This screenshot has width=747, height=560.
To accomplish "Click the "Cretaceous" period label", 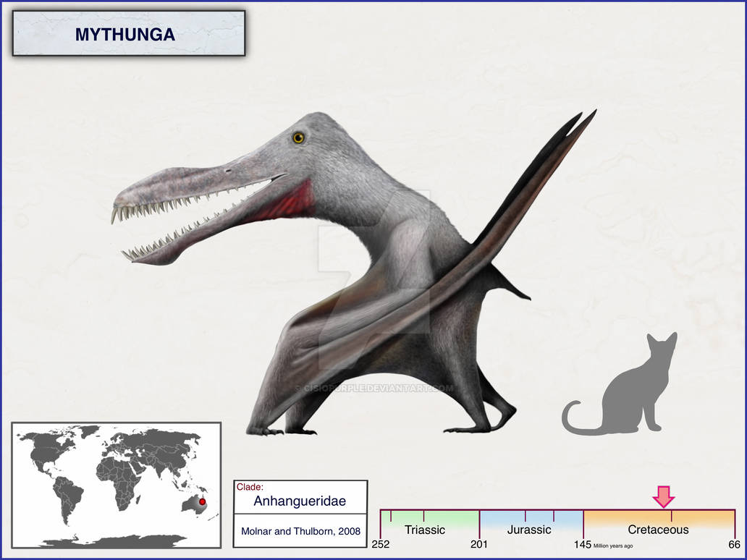I will [x=659, y=530].
